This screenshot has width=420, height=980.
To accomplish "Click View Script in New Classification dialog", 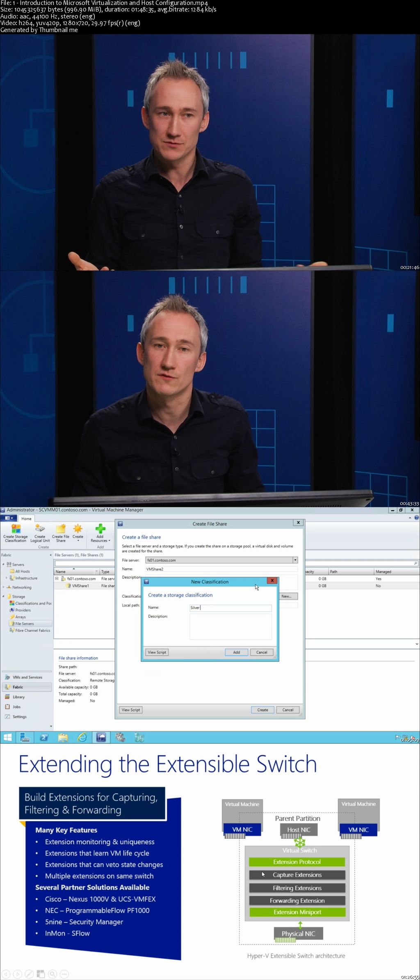I will pyautogui.click(x=157, y=652).
